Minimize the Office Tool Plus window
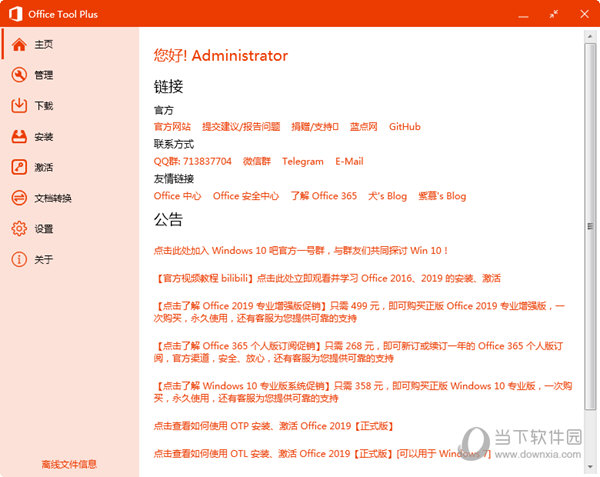600x477 pixels. 523,15
